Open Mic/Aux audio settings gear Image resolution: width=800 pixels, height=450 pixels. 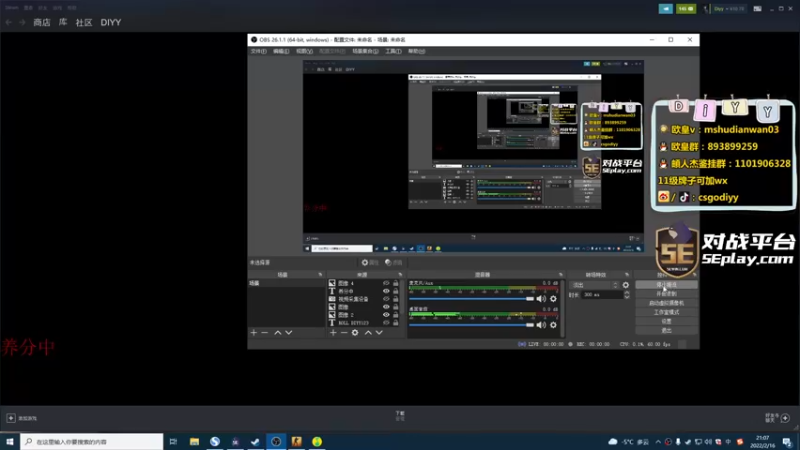[x=554, y=299]
